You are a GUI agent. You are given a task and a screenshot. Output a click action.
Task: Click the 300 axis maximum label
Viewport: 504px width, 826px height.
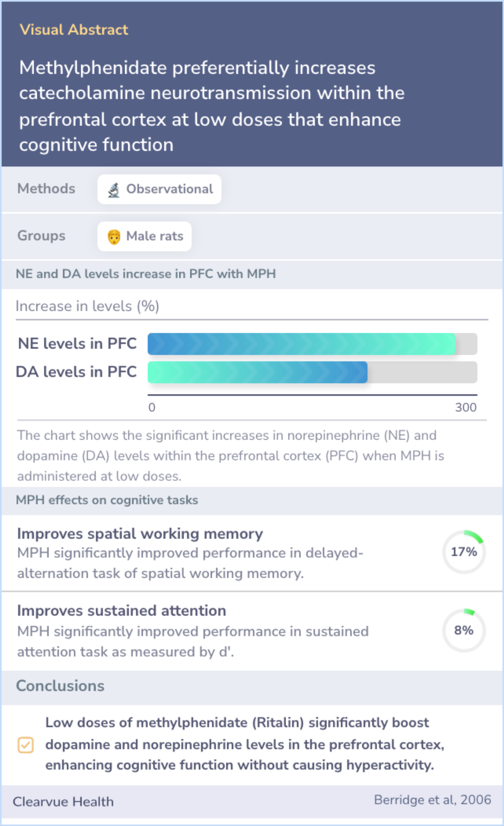tap(465, 407)
